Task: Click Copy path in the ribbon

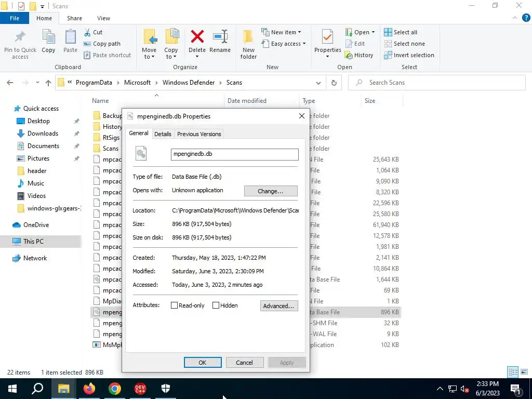Action: [102, 44]
